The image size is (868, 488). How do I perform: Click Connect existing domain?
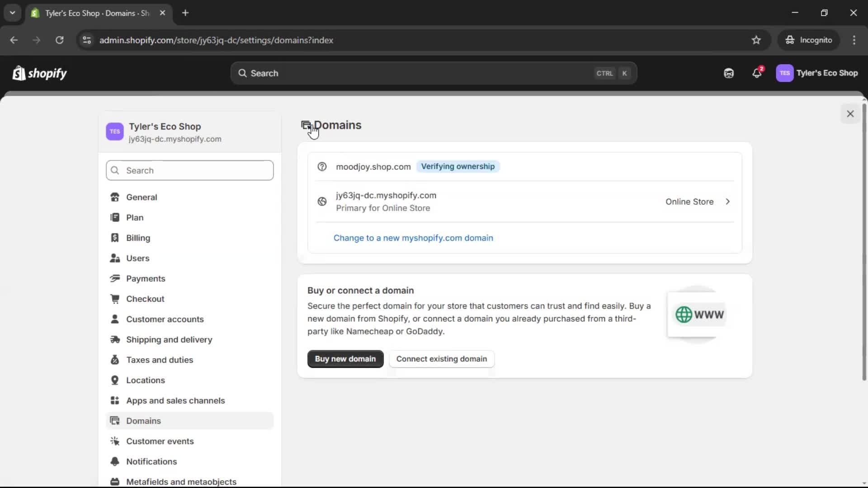point(441,359)
